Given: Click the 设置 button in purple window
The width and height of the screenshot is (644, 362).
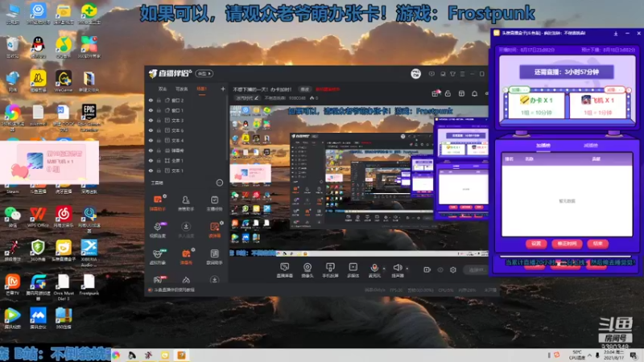Looking at the screenshot, I should (536, 244).
